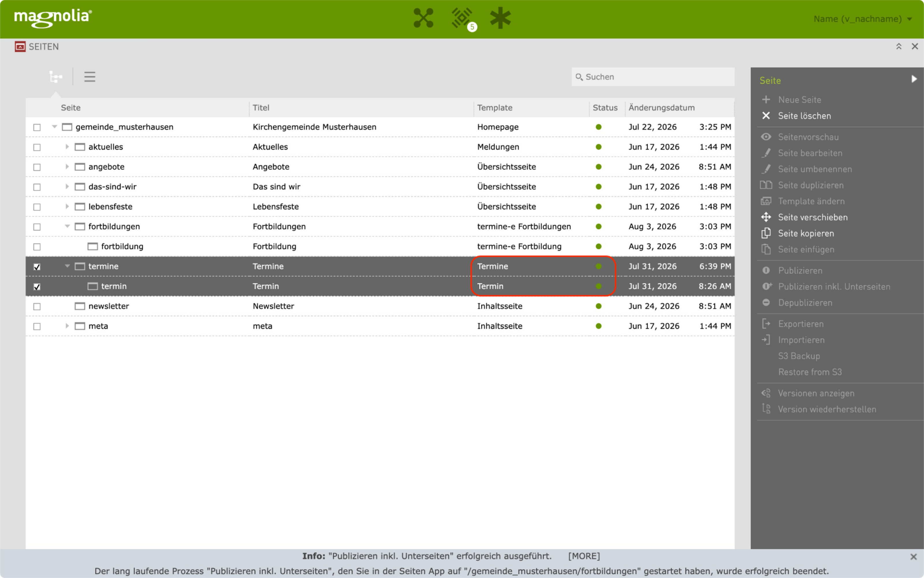Viewport: 924px width, 578px height.
Task: Click the Suchen search field
Action: coord(653,77)
